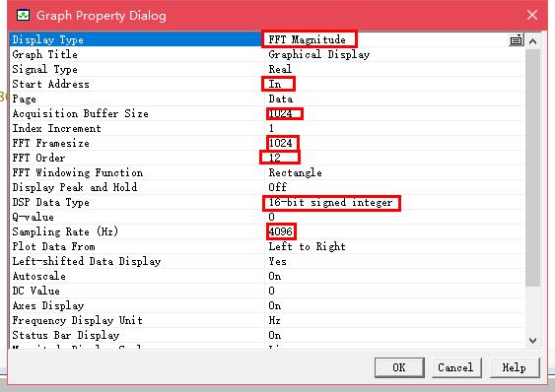Edit the FFT Order value

click(394, 158)
